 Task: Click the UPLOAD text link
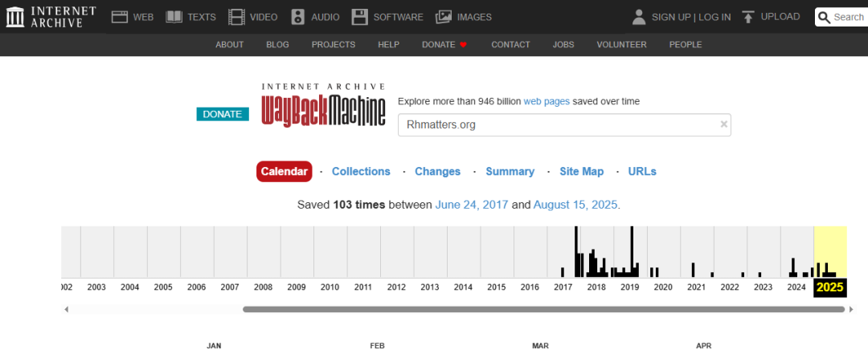click(x=780, y=17)
